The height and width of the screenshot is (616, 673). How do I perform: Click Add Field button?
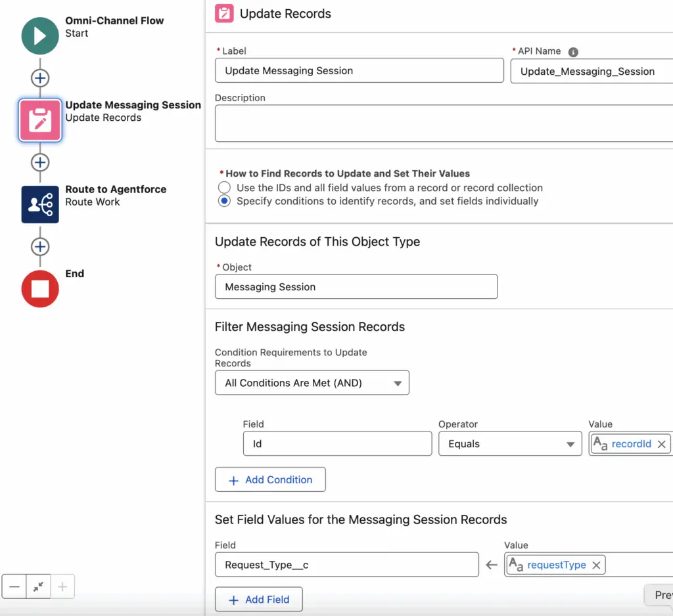(259, 600)
